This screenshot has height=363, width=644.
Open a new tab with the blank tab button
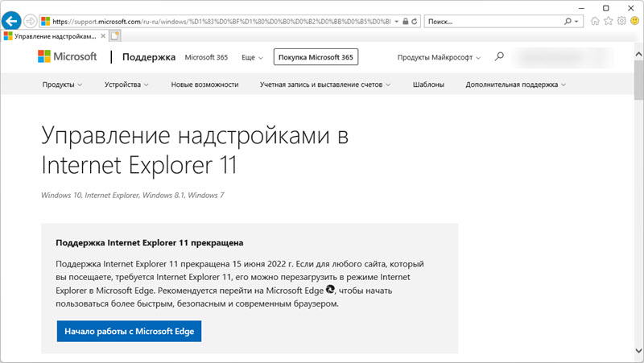click(114, 35)
